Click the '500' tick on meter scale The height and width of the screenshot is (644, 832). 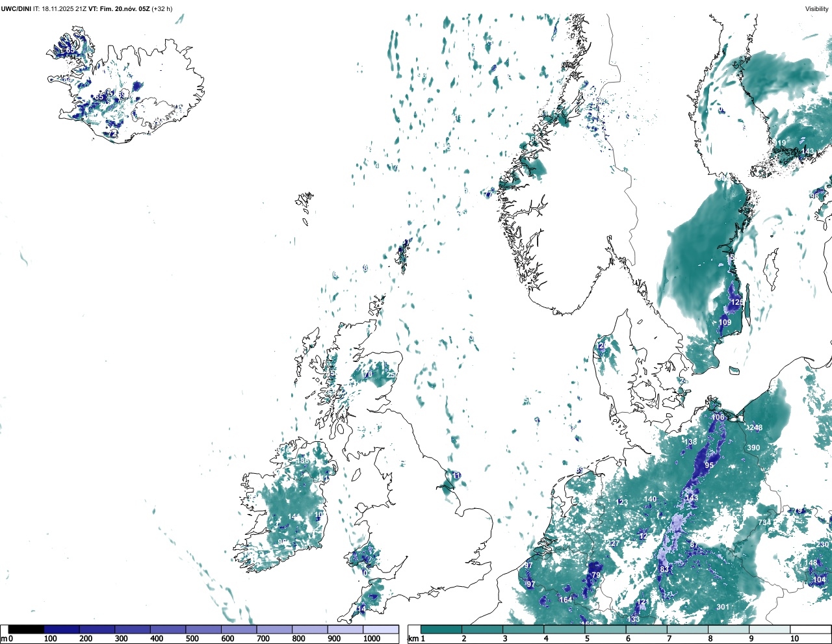tap(192, 639)
